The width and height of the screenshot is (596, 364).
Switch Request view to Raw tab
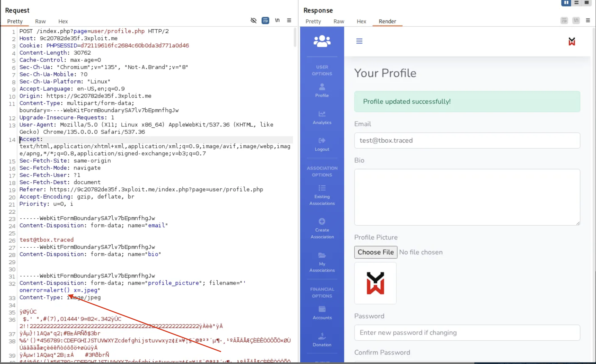tap(40, 21)
